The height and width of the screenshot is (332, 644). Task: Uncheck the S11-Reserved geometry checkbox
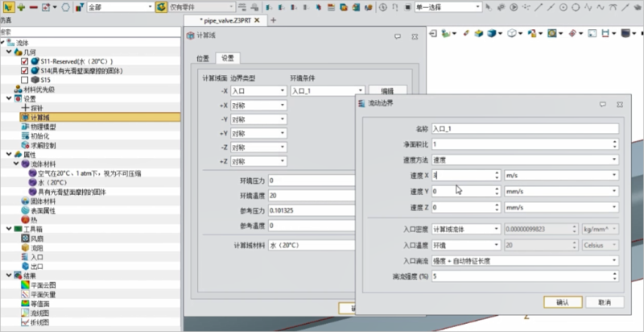24,61
